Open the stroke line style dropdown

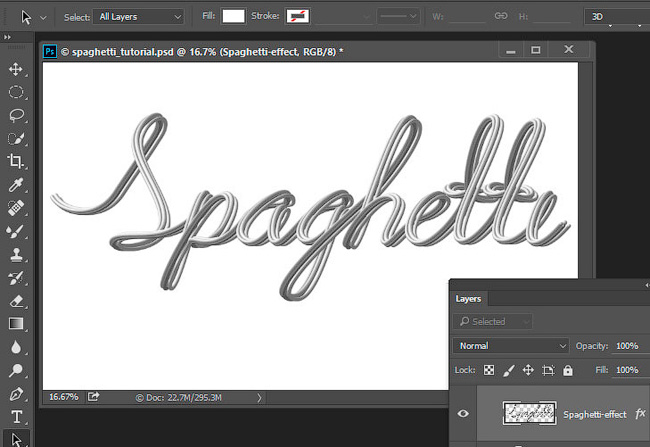[398, 16]
